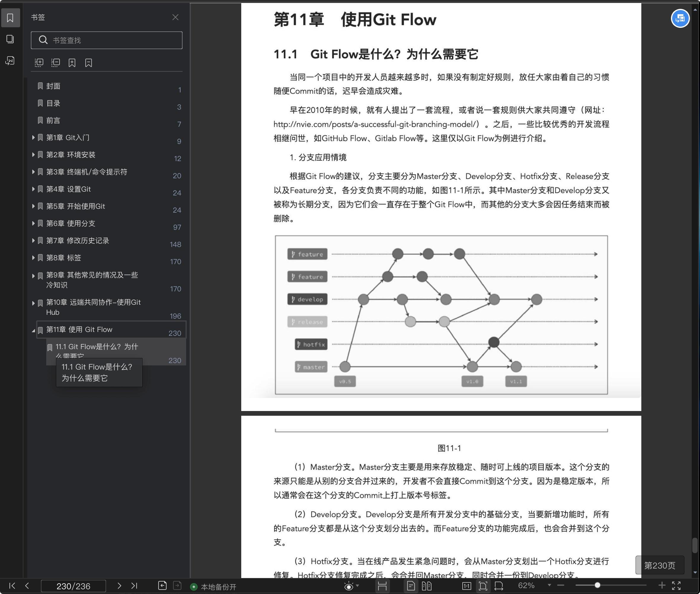Scrollbar down arrow at bottom right

(x=695, y=572)
